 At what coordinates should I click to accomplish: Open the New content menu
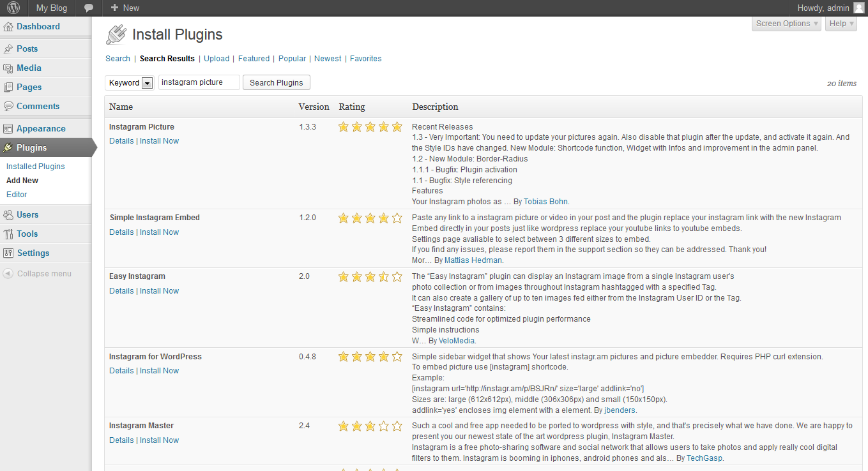125,8
